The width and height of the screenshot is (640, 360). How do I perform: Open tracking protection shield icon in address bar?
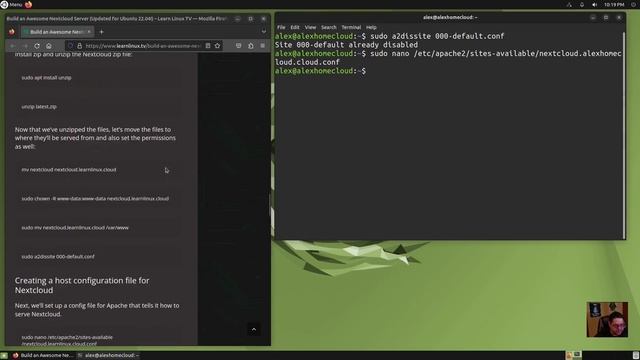(71, 46)
